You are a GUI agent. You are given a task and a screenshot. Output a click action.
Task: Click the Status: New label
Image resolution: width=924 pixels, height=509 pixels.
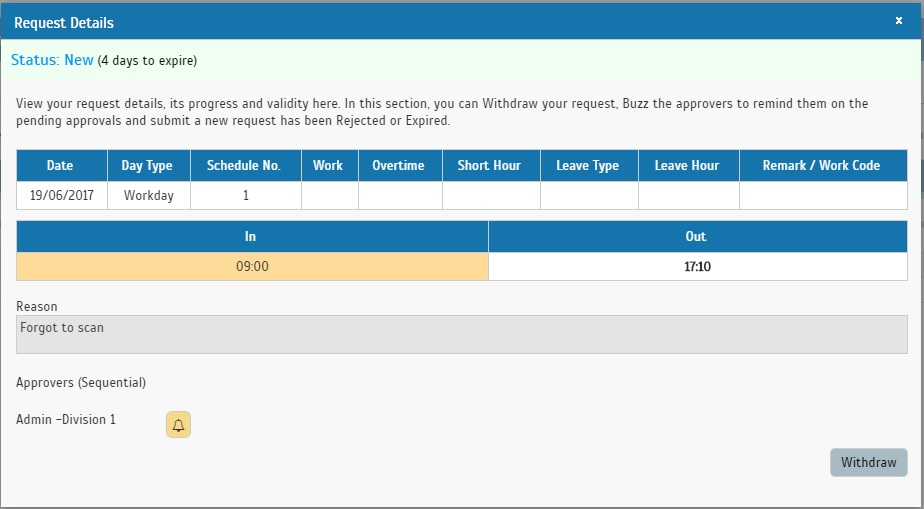52,60
